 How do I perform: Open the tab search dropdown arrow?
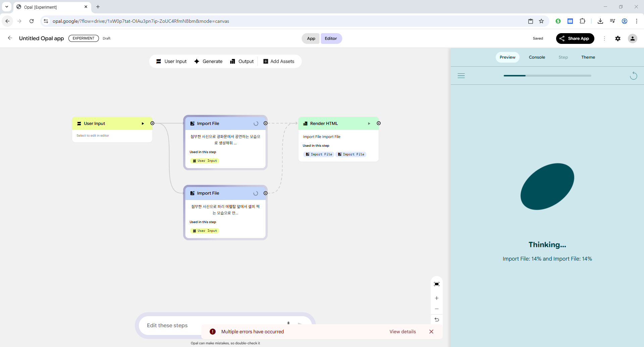coord(7,7)
